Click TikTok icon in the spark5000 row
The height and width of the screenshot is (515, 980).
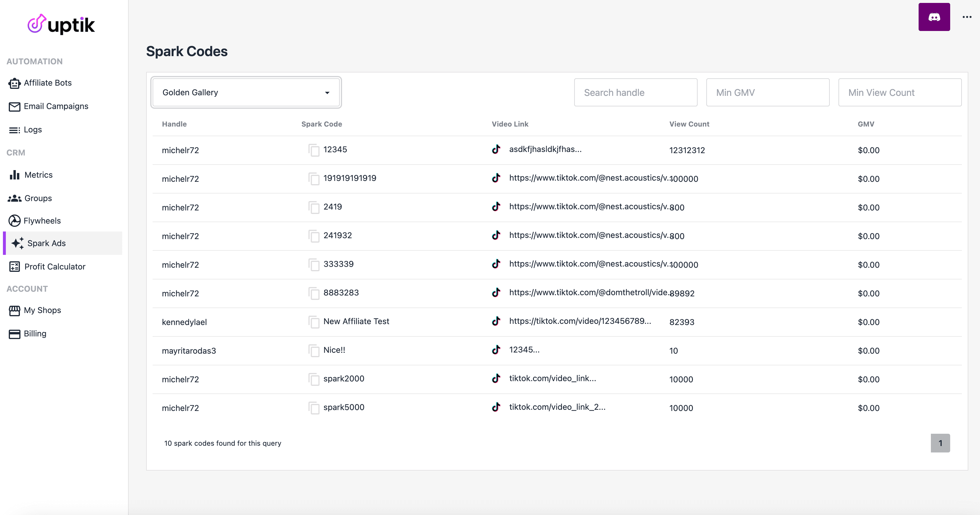(496, 407)
